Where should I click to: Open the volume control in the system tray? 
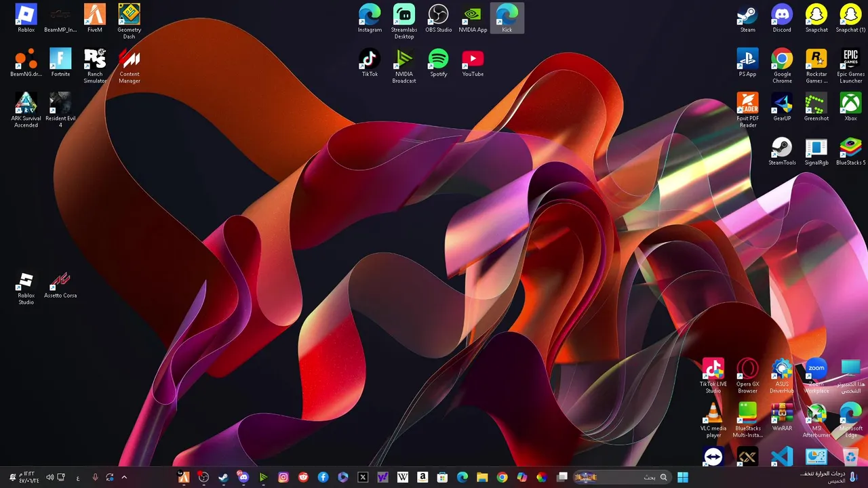pos(50,477)
